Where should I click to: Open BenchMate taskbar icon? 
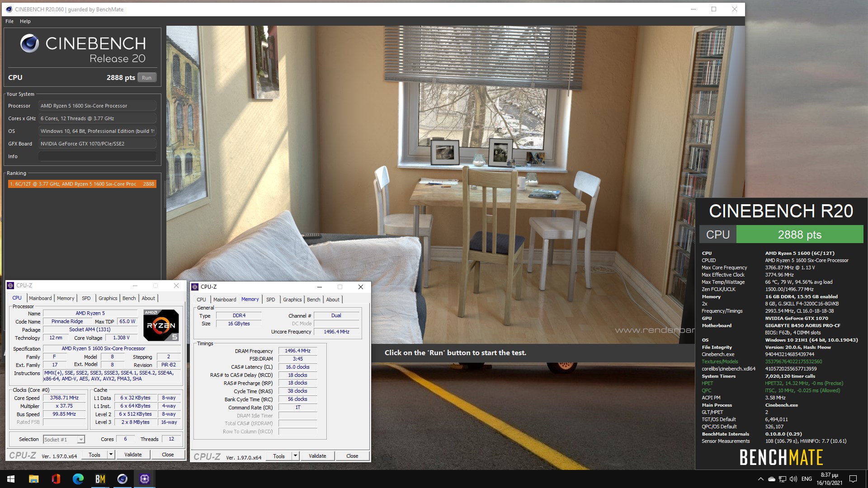100,479
